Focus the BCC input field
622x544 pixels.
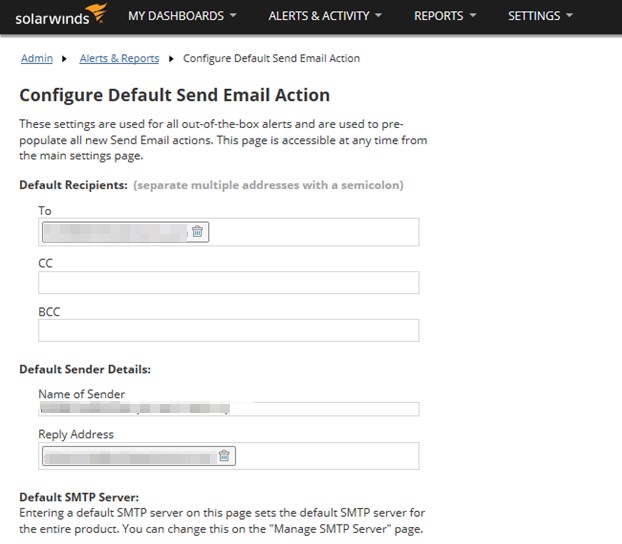point(228,331)
